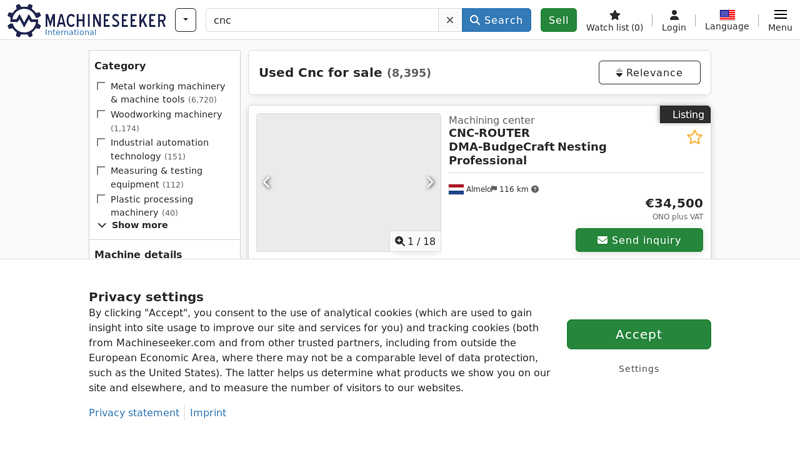Click the Machineseeker logo
Image resolution: width=800 pixels, height=450 pixels.
click(86, 20)
